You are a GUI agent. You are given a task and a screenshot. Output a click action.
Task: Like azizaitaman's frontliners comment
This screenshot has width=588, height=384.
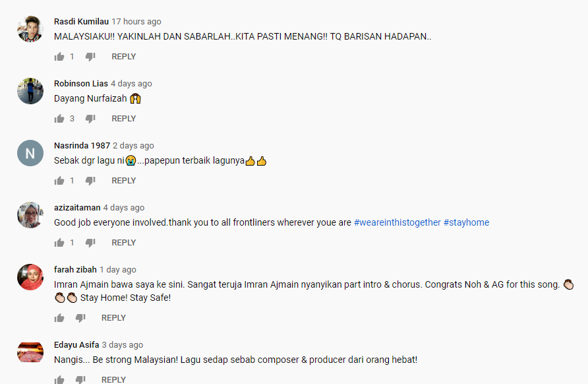[59, 243]
